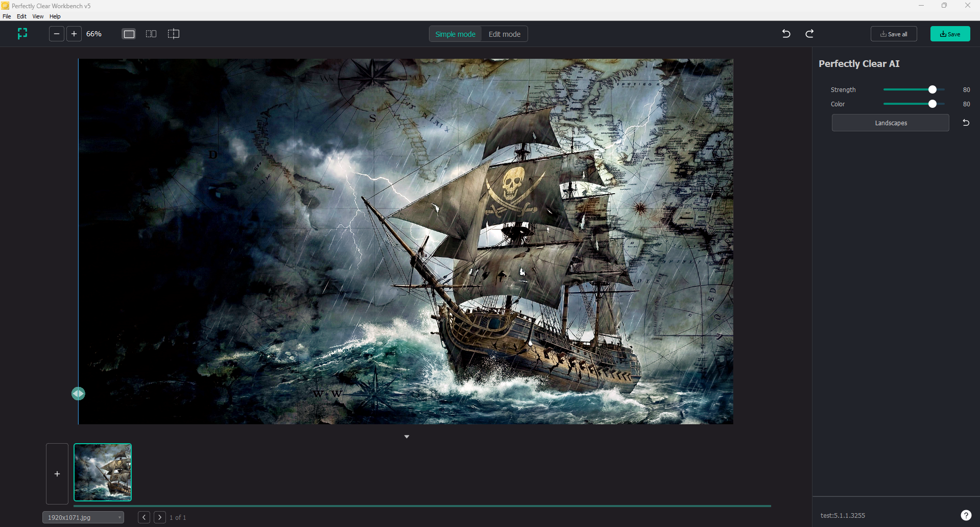Reset the Landscapes preset settings
This screenshot has height=527, width=980.
(x=966, y=123)
